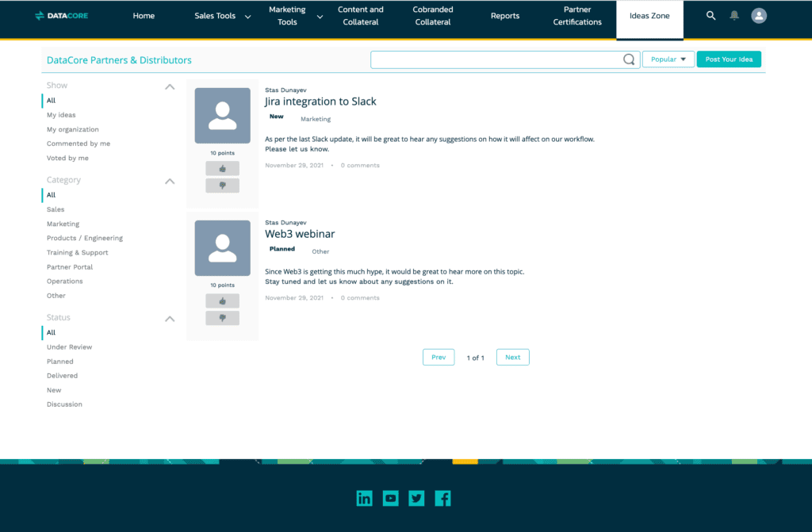Click the Next pagination button
The width and height of the screenshot is (812, 532).
point(513,358)
